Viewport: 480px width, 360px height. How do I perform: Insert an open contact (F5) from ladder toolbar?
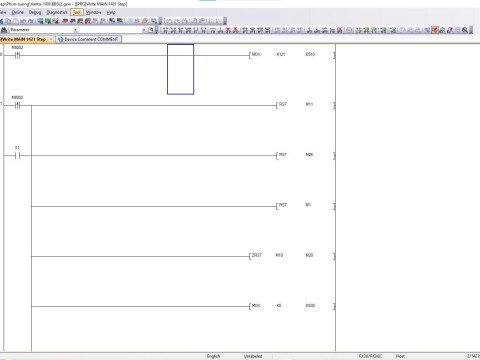(x=165, y=30)
